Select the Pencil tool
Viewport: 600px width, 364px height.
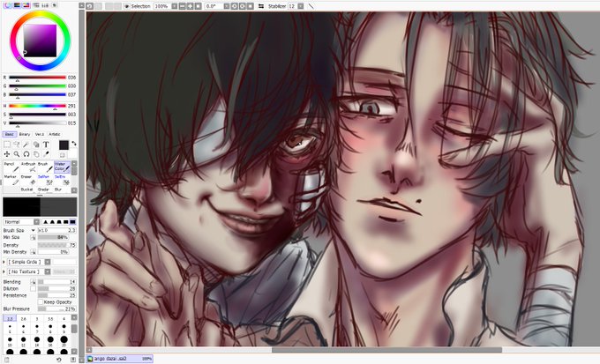(11, 167)
